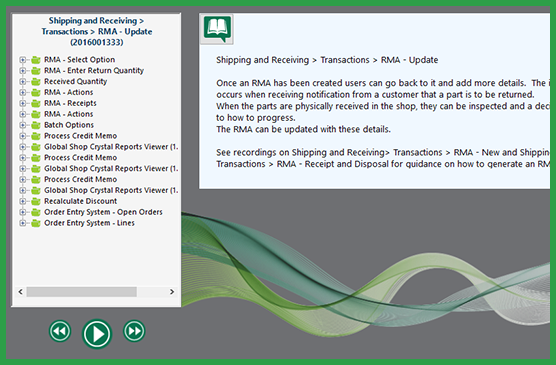The height and width of the screenshot is (365, 556).
Task: Select Order Entry System - Lines label
Action: pos(89,223)
